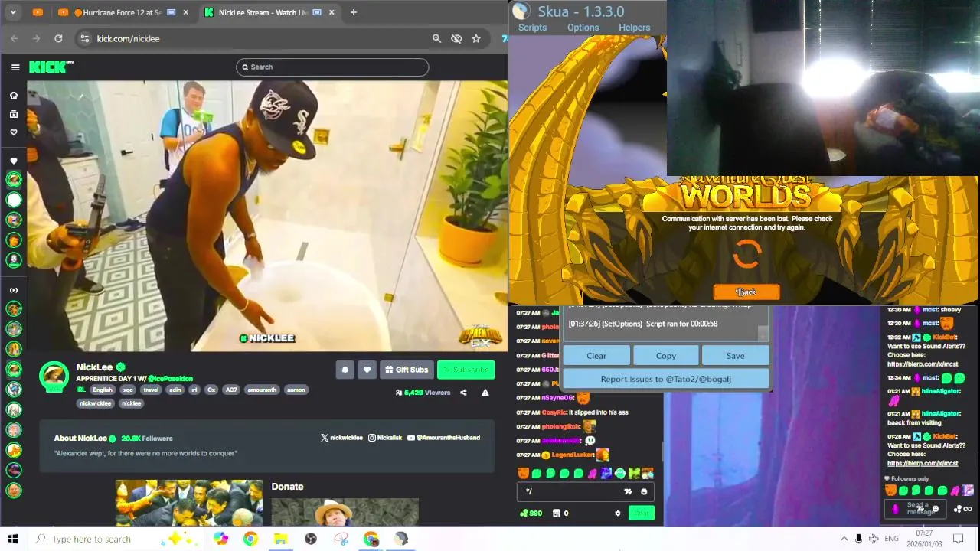Select the amouranth tag
The image size is (980, 551).
[x=261, y=390]
